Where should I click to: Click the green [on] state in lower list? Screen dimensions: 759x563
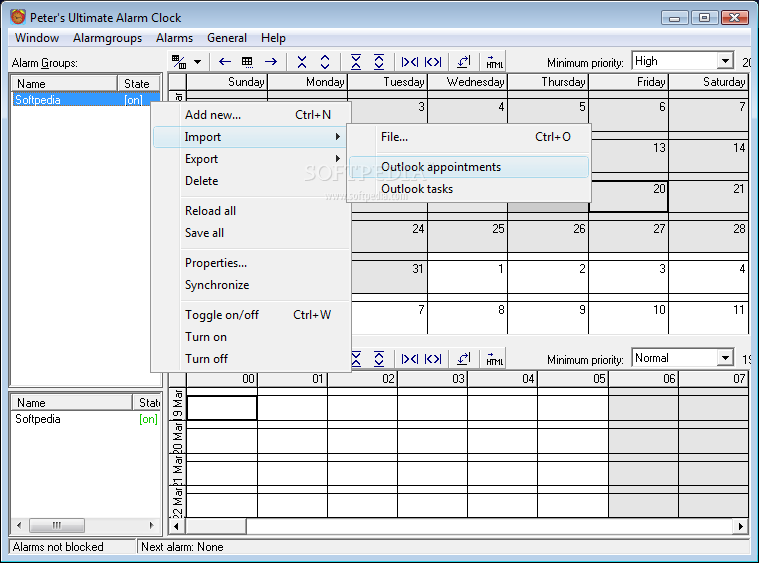tap(148, 419)
